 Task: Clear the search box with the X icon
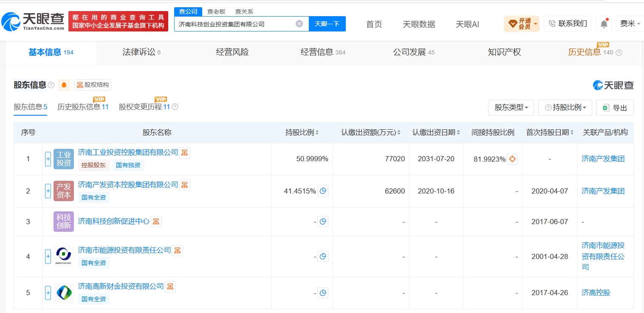(x=299, y=24)
